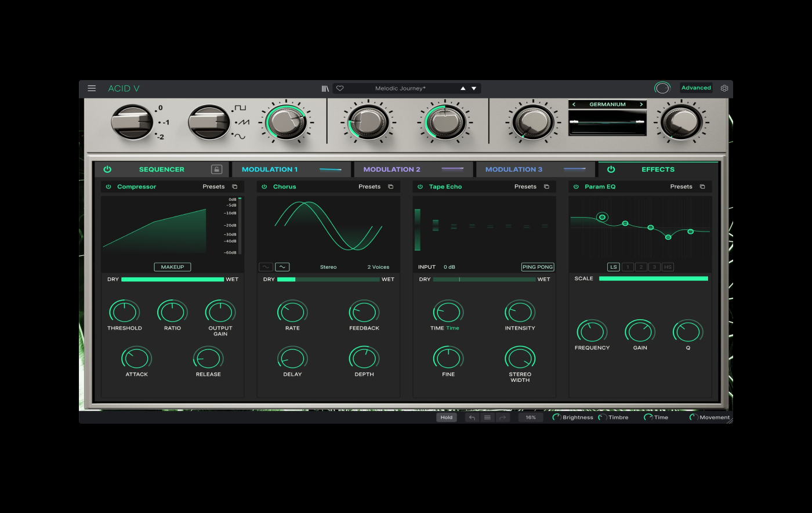Switch to MODULATION 1 tab
812x513 pixels.
pyautogui.click(x=292, y=169)
